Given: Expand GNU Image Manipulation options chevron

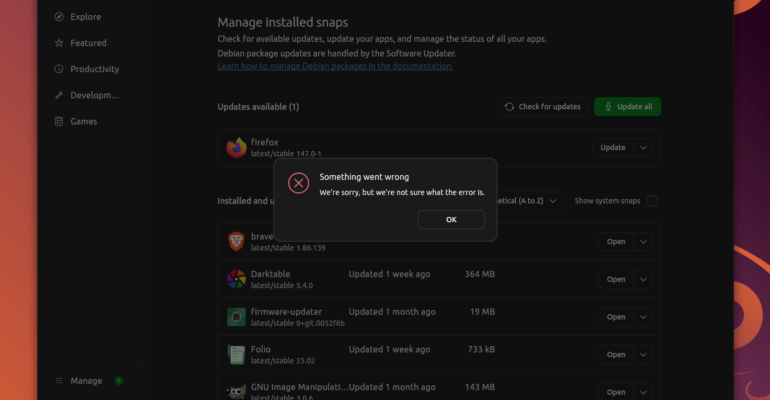Looking at the screenshot, I should (643, 392).
